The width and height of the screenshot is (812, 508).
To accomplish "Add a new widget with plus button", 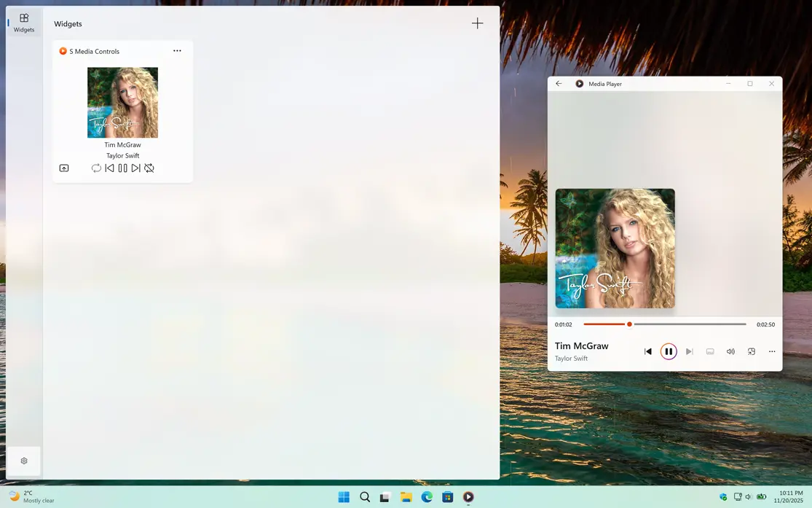I will tap(477, 23).
